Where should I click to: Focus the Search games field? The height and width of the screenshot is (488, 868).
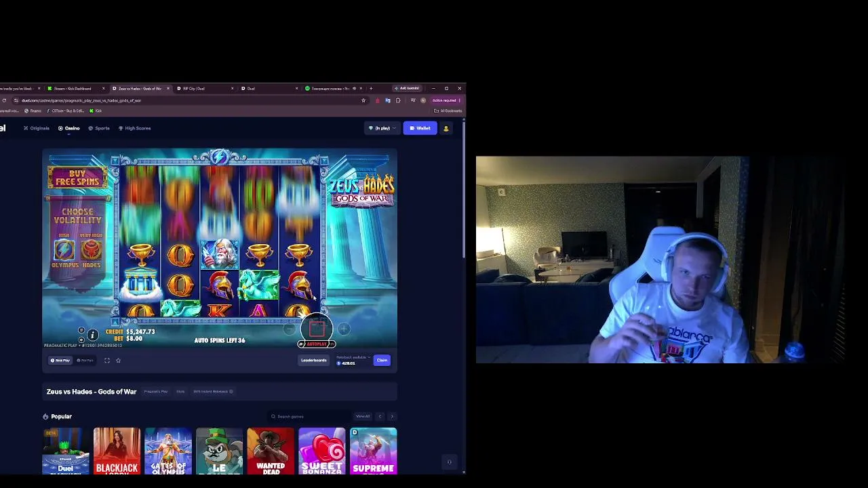click(x=311, y=416)
